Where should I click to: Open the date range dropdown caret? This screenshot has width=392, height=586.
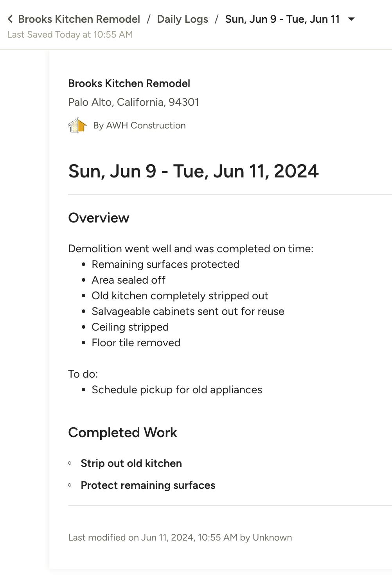(x=351, y=19)
